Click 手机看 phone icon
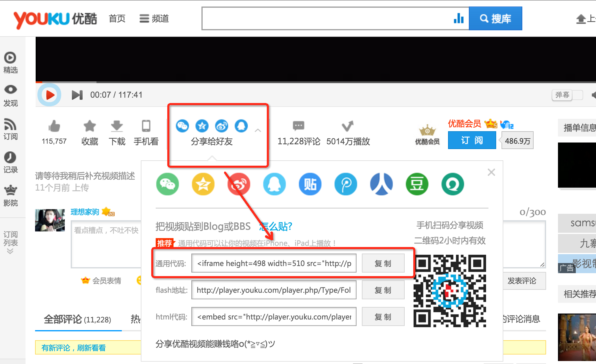 [146, 126]
